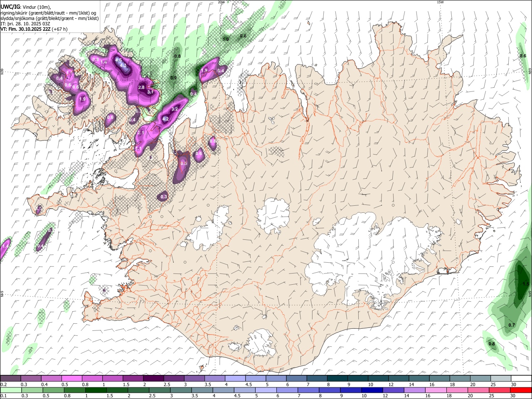Click the 0.7 rain value in the southeast
This screenshot has width=532, height=399.
point(512,325)
